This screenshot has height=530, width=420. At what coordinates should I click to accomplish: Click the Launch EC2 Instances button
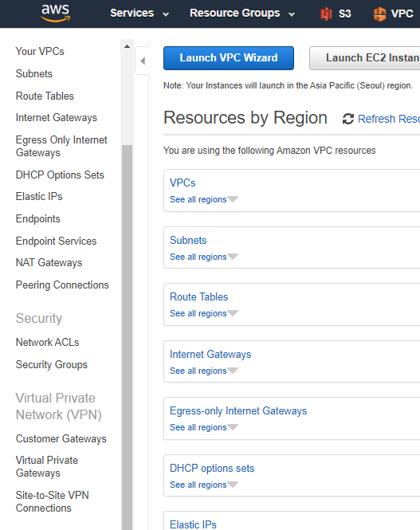(364, 58)
